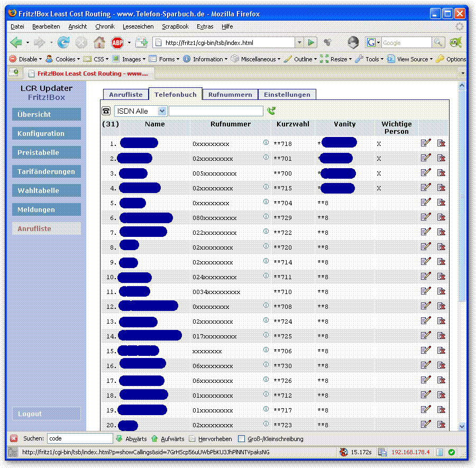The width and height of the screenshot is (476, 468).
Task: Click Abwärts to find next
Action: [x=132, y=438]
